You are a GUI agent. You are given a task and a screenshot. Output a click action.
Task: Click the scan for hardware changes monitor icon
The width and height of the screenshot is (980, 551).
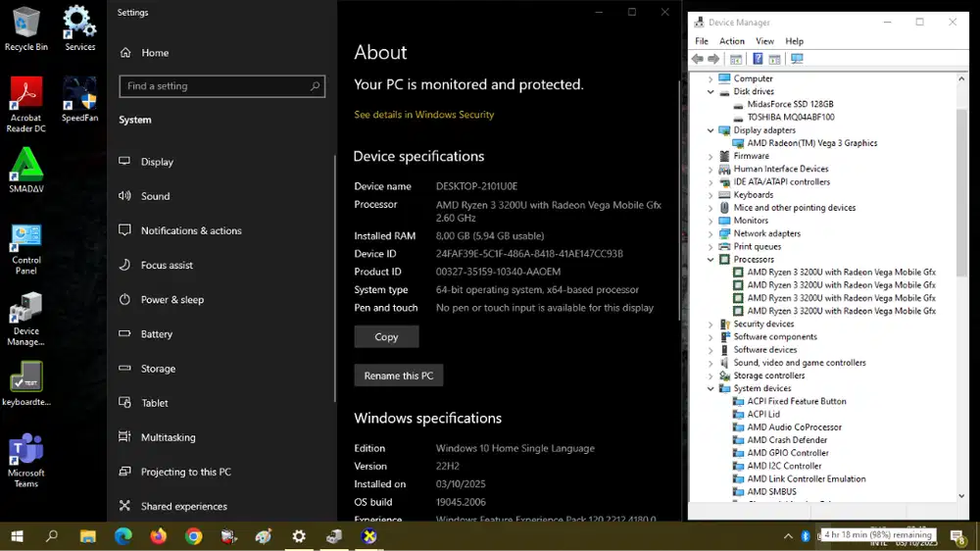pyautogui.click(x=797, y=59)
